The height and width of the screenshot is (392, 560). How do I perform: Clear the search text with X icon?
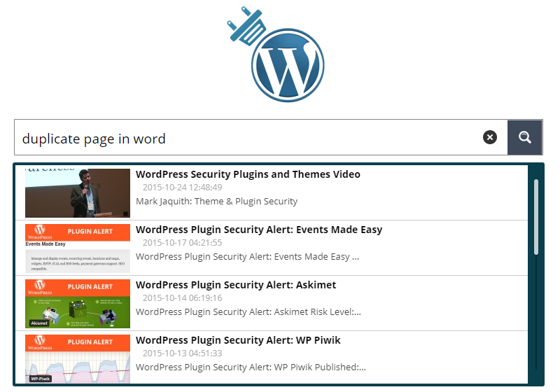coord(489,137)
